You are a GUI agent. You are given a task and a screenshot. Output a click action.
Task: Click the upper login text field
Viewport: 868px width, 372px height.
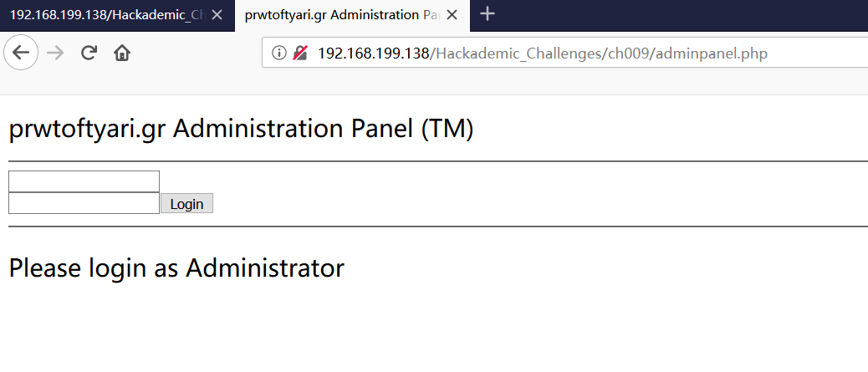pos(84,181)
